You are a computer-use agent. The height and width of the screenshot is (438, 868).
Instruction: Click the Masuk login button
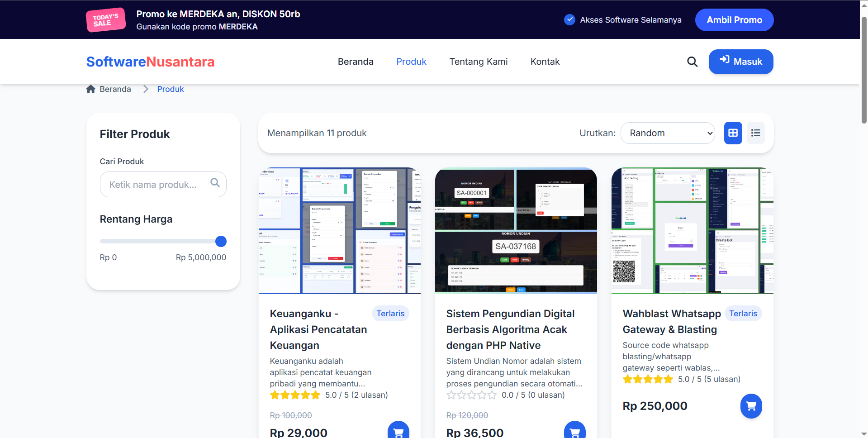click(740, 62)
